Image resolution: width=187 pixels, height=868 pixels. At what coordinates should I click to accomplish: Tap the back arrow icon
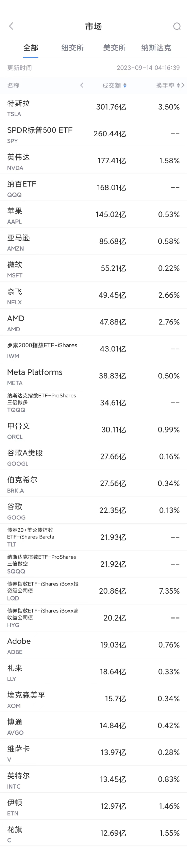click(11, 26)
